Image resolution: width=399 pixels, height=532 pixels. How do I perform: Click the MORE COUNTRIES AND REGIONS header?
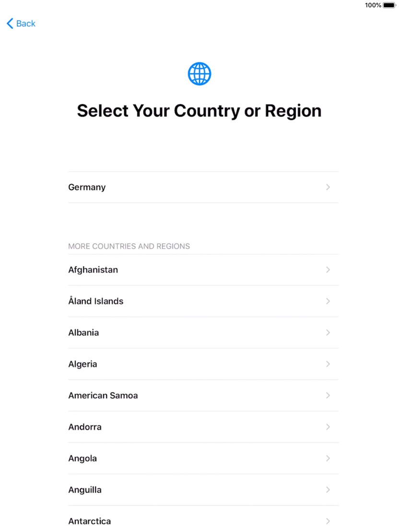(129, 246)
